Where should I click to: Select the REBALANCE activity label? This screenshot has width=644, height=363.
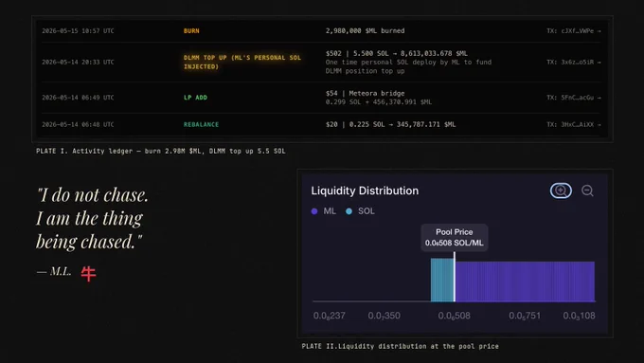[x=201, y=124]
